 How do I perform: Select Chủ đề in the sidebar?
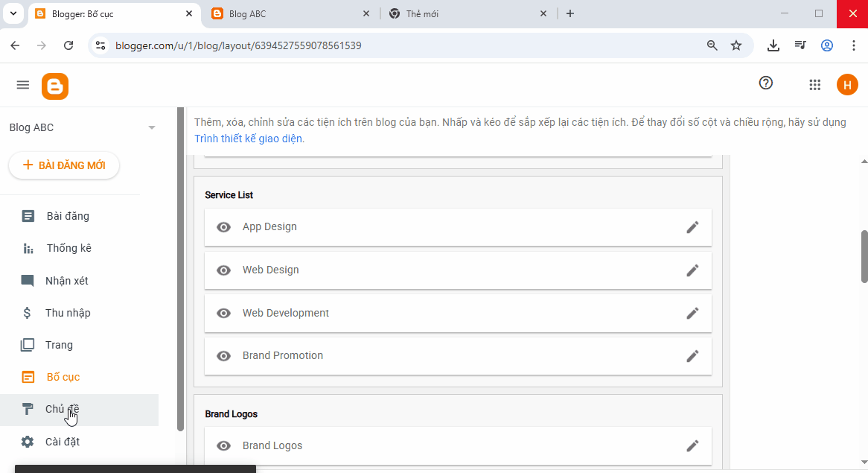(x=79, y=409)
